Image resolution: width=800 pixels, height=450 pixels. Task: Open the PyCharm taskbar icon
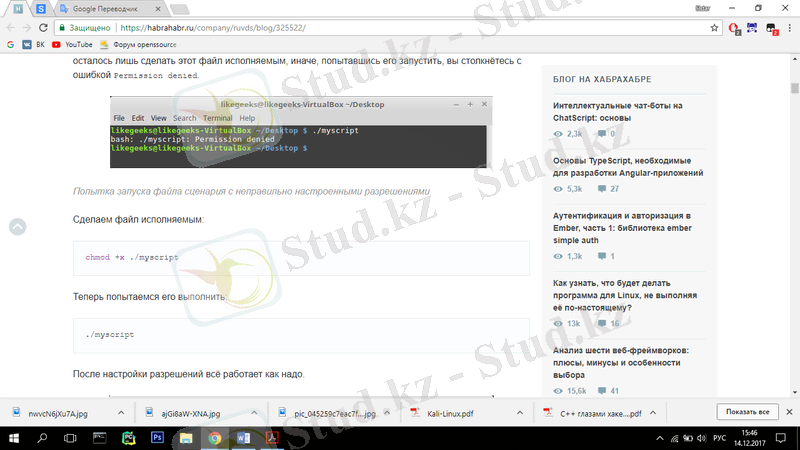[129, 438]
